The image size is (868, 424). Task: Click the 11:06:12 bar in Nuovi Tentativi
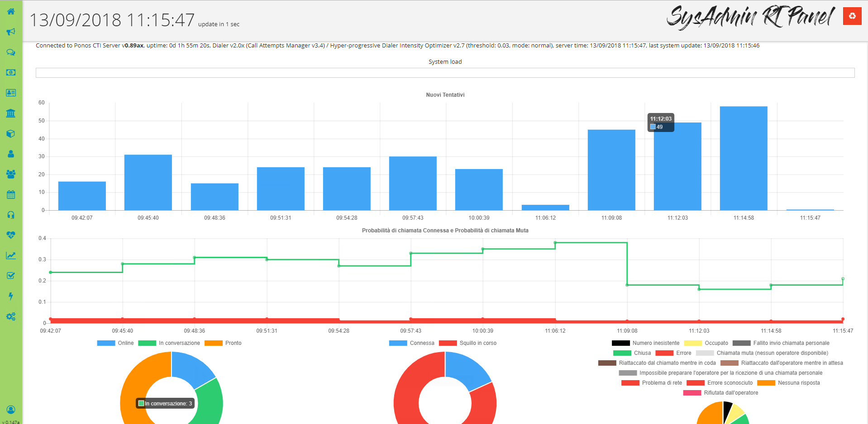click(545, 207)
